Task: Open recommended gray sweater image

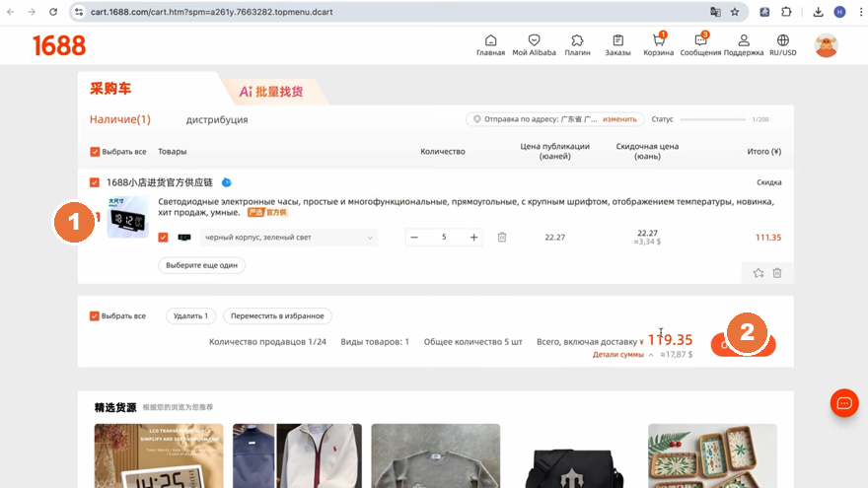Action: pyautogui.click(x=436, y=455)
